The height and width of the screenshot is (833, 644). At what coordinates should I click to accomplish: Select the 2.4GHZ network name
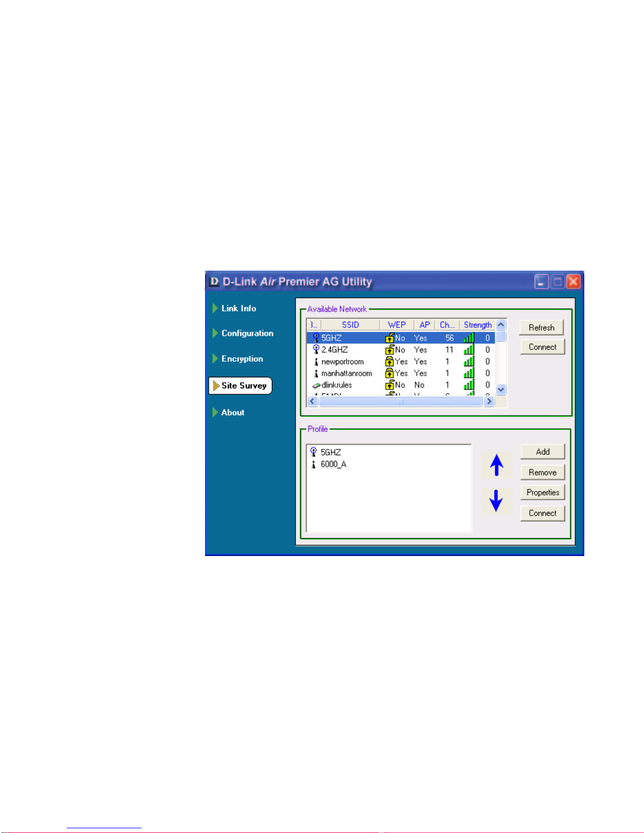tap(335, 350)
